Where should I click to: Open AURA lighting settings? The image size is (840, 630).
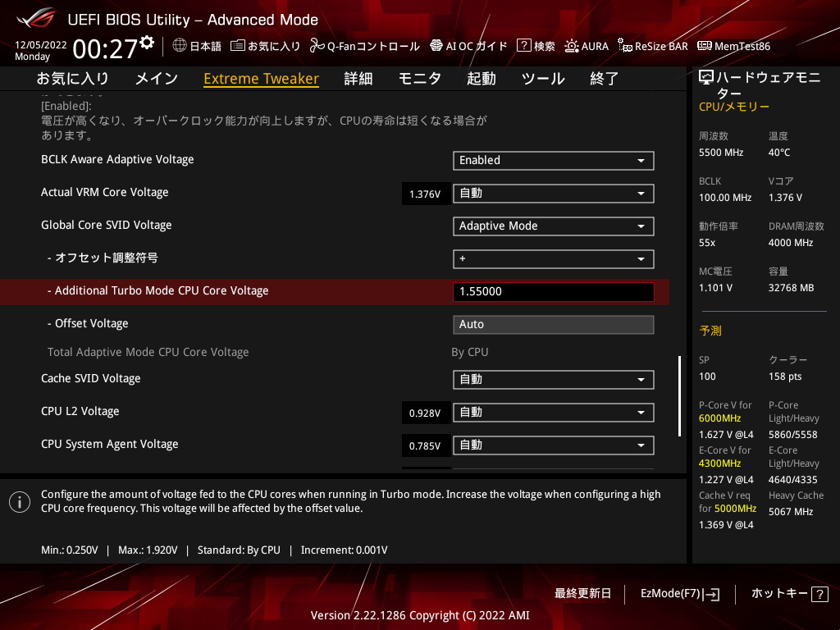595,46
